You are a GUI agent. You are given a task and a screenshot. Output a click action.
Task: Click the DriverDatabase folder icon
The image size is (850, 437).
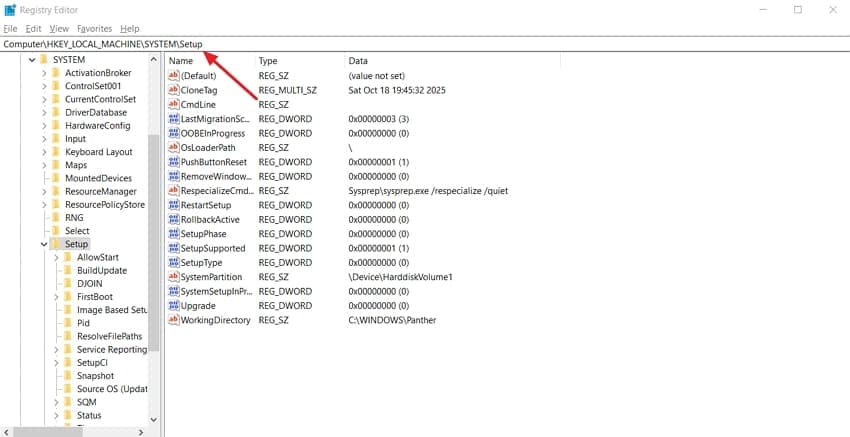pyautogui.click(x=56, y=112)
